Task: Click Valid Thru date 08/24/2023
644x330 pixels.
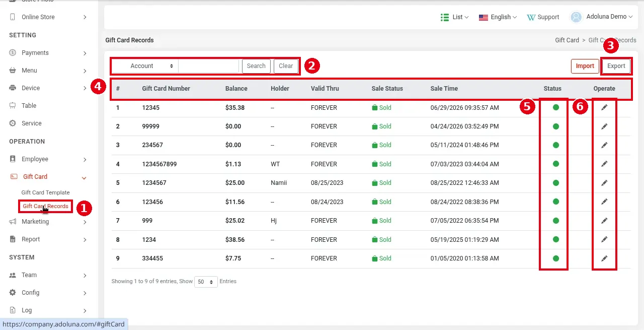Action: 327,202
